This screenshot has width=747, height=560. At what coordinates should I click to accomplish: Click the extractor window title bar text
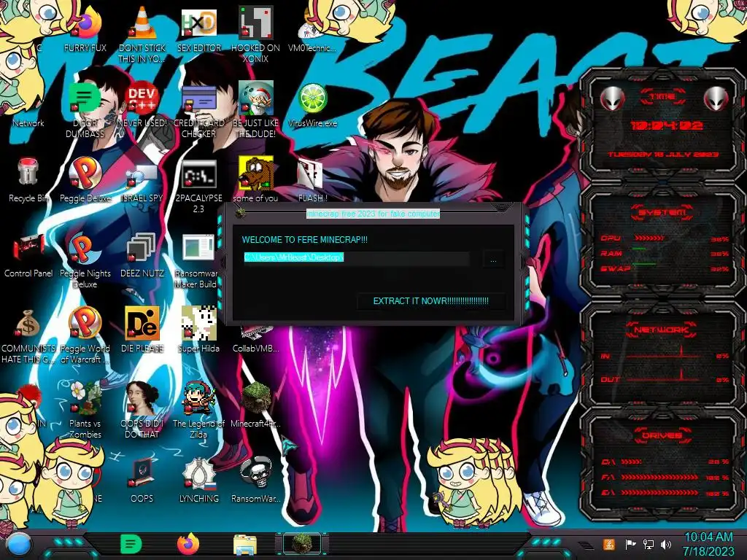(x=373, y=214)
